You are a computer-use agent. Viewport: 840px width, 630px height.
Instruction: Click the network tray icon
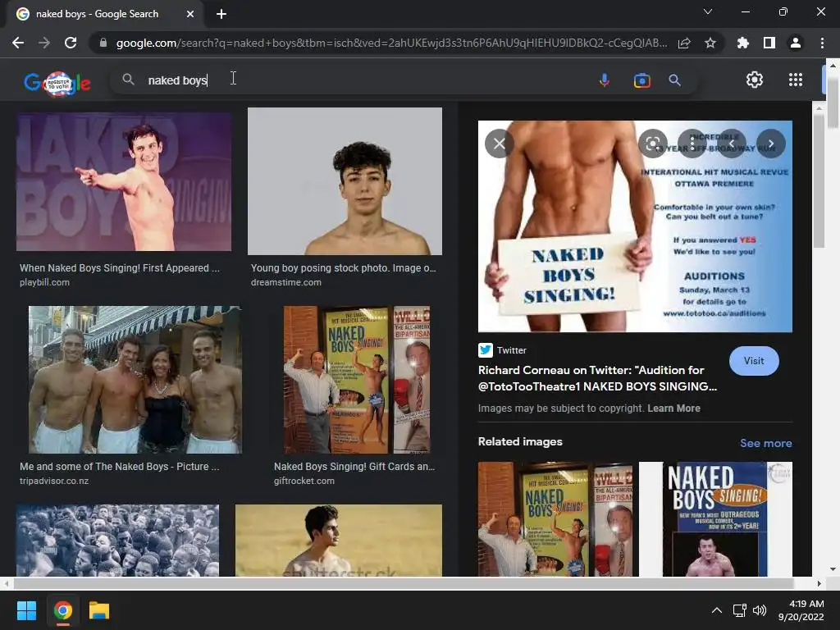click(x=739, y=610)
